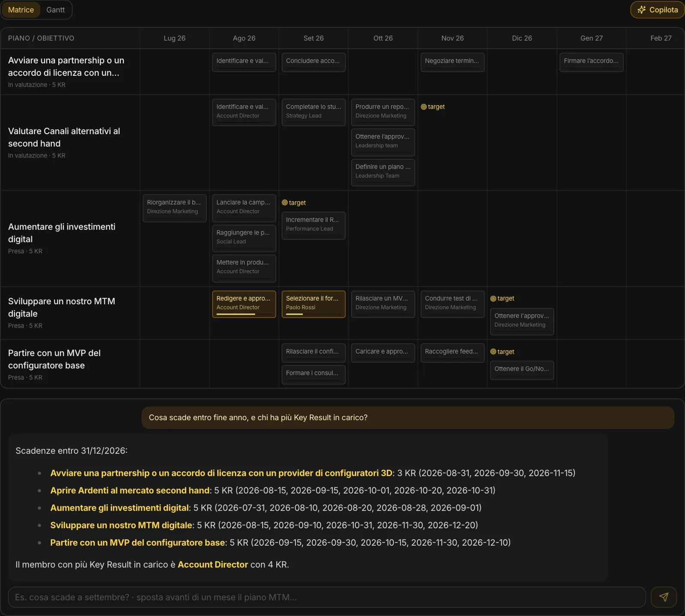The width and height of the screenshot is (685, 616).
Task: Click the target icon in Nov 26 column
Action: point(423,107)
